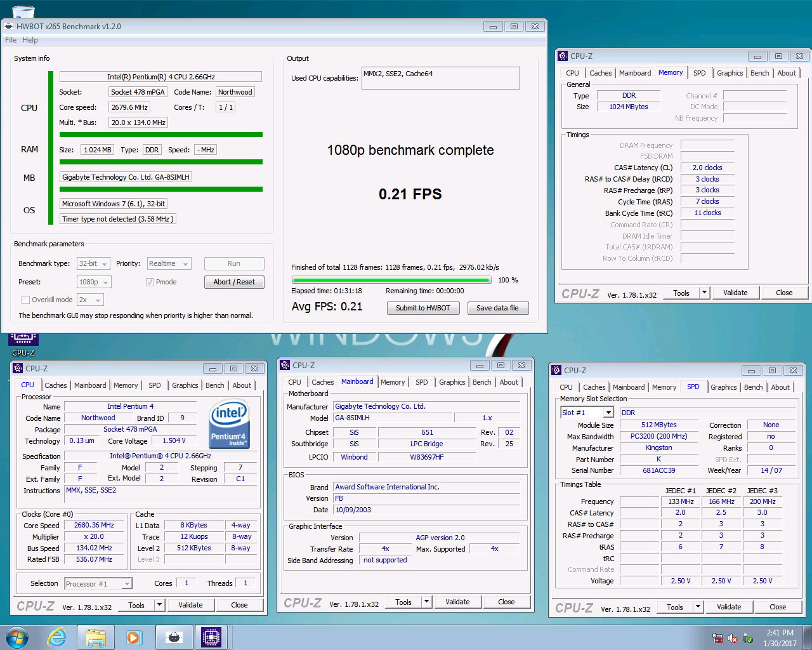This screenshot has width=812, height=650.
Task: Click CPU-Z Mainboard window title icon
Action: click(x=285, y=365)
